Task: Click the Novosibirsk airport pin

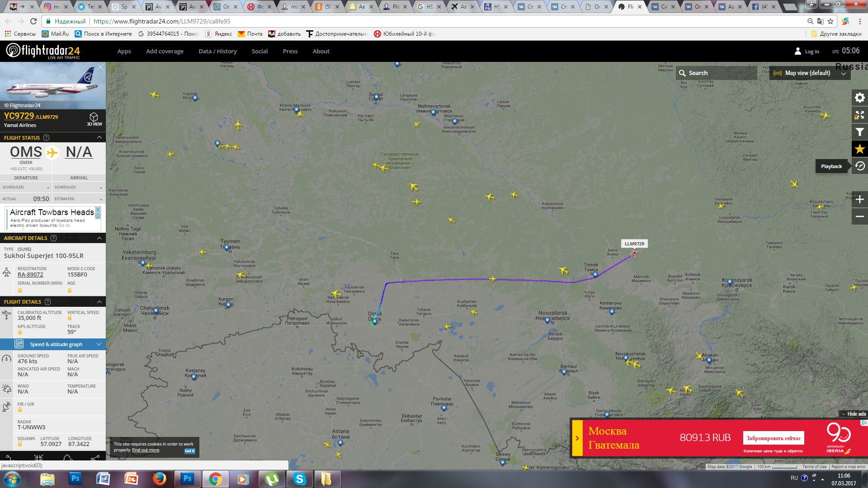Action: tap(547, 320)
